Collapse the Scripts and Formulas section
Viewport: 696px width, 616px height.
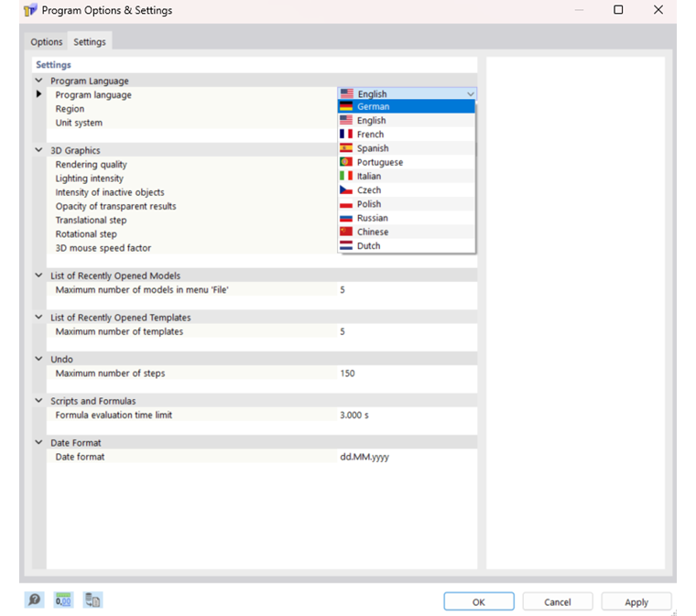point(39,401)
